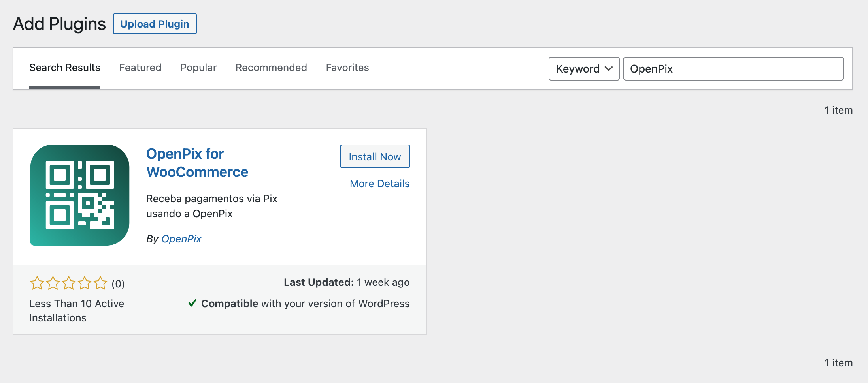Click the fourth rating star
868x383 pixels.
click(85, 283)
